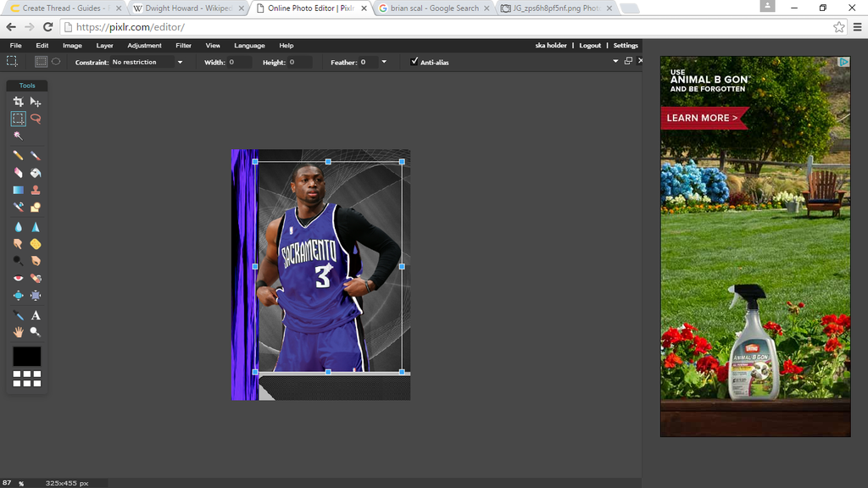Viewport: 868px width, 488px height.
Task: Open the Feather value dropdown arrow
Action: click(x=384, y=62)
